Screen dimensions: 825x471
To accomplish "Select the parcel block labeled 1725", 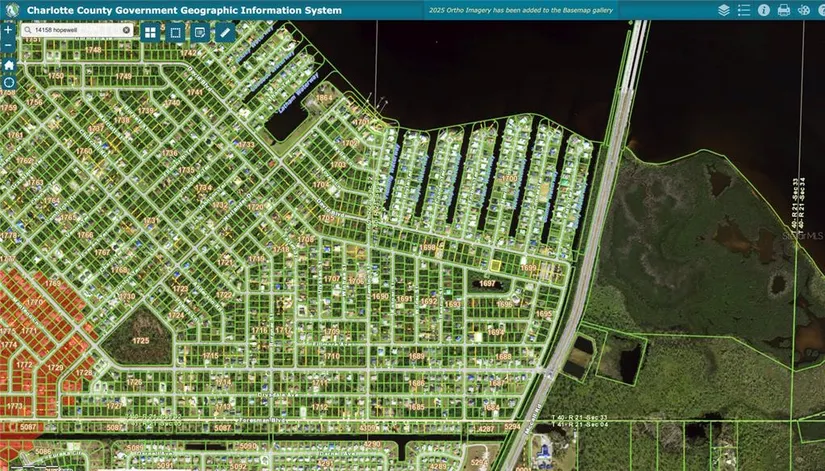I will coord(140,340).
